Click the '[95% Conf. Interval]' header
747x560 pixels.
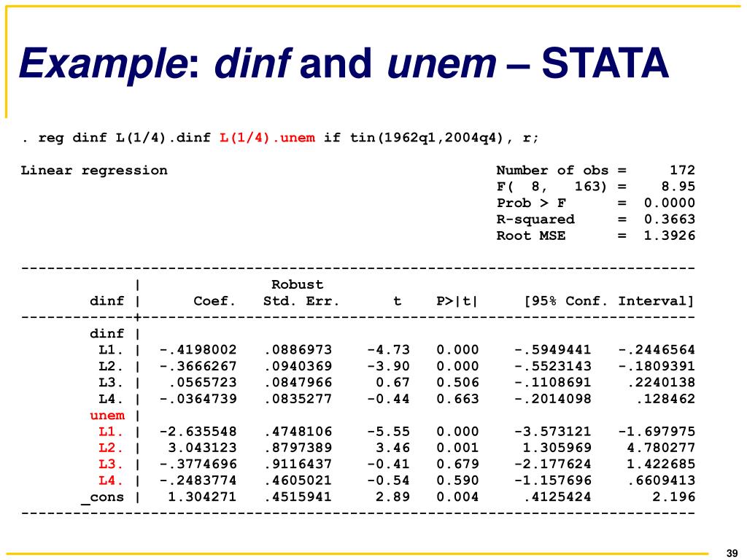point(609,301)
